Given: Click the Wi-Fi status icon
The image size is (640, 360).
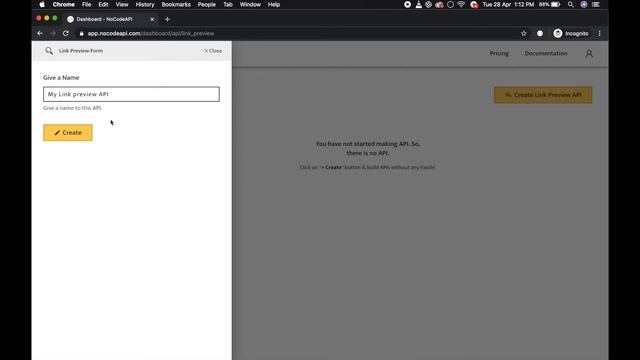Looking at the screenshot, I should (461, 4).
